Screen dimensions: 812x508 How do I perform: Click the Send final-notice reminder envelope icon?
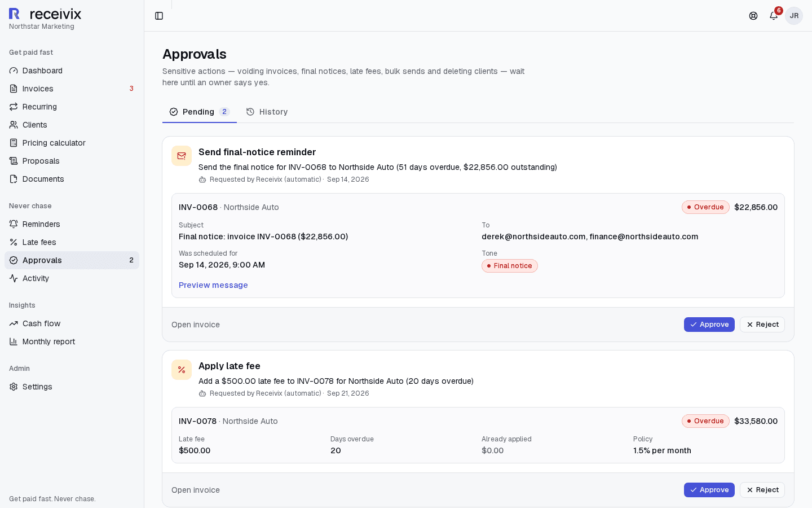point(182,156)
